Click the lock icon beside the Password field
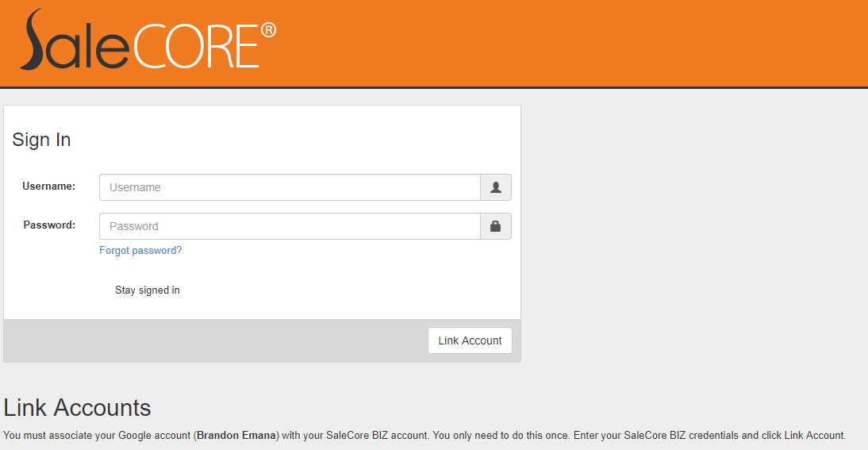Viewport: 868px width, 450px height. pyautogui.click(x=496, y=226)
